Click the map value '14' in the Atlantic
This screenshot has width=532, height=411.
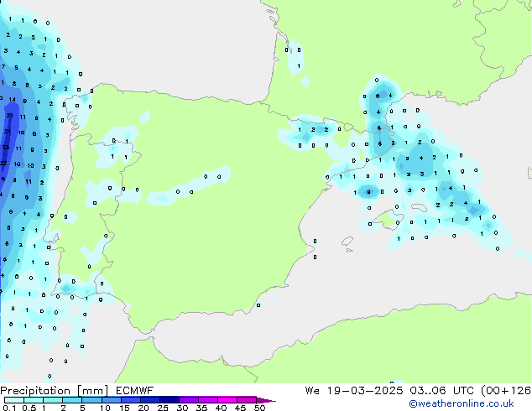click(x=13, y=99)
